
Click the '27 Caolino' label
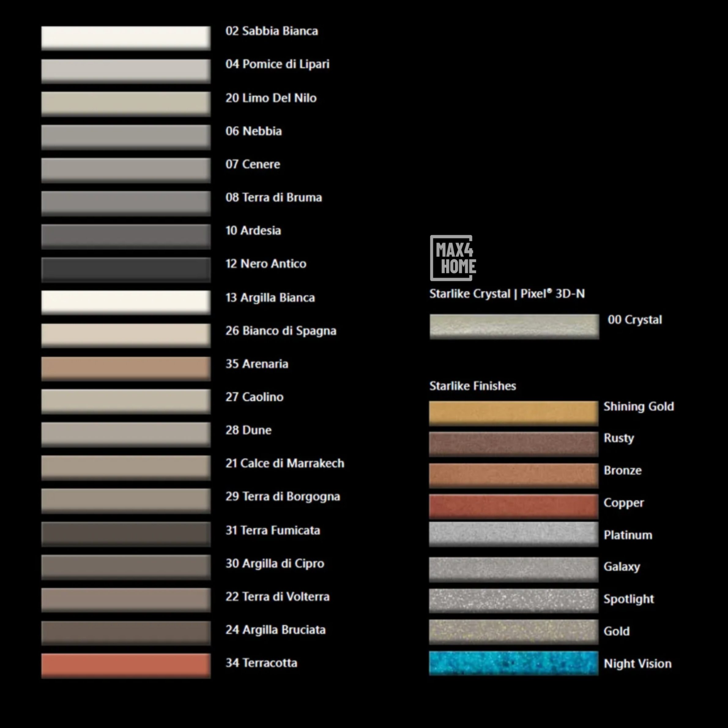pyautogui.click(x=254, y=397)
